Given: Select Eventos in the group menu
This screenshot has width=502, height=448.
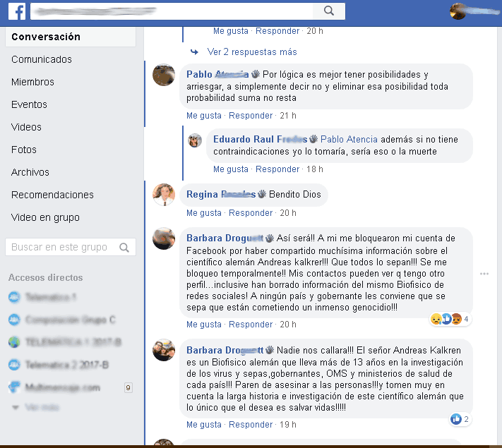Looking at the screenshot, I should click(29, 104).
